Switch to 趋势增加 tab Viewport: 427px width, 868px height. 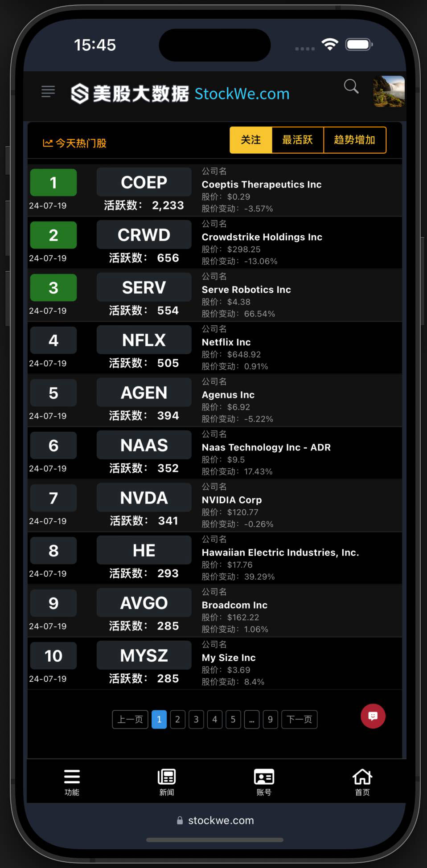[x=355, y=140]
